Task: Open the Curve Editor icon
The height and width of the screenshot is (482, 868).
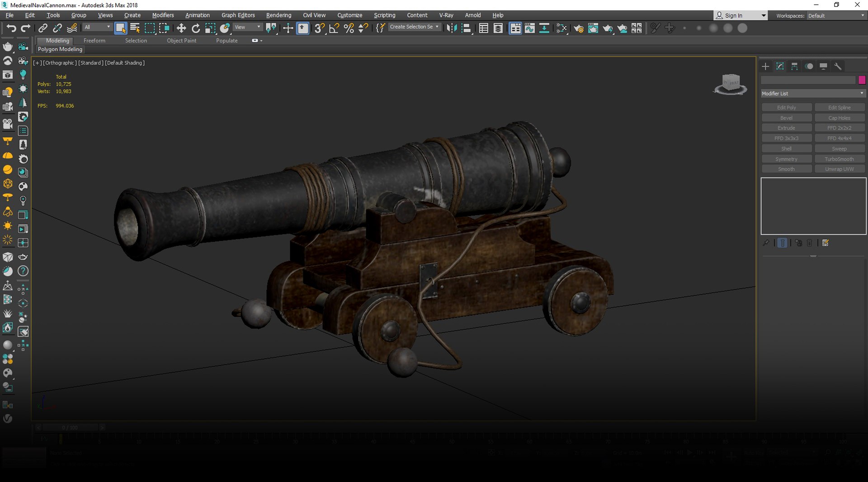Action: click(x=530, y=28)
